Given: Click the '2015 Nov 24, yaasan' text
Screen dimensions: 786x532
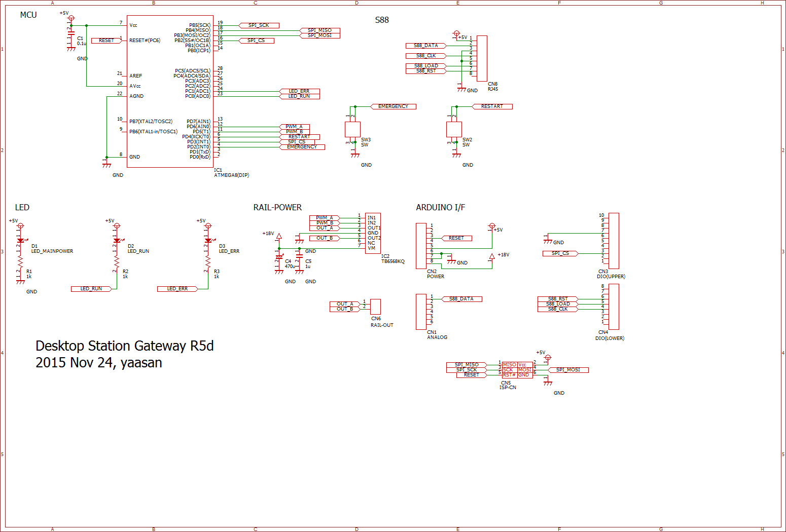Looking at the screenshot, I should pos(99,363).
